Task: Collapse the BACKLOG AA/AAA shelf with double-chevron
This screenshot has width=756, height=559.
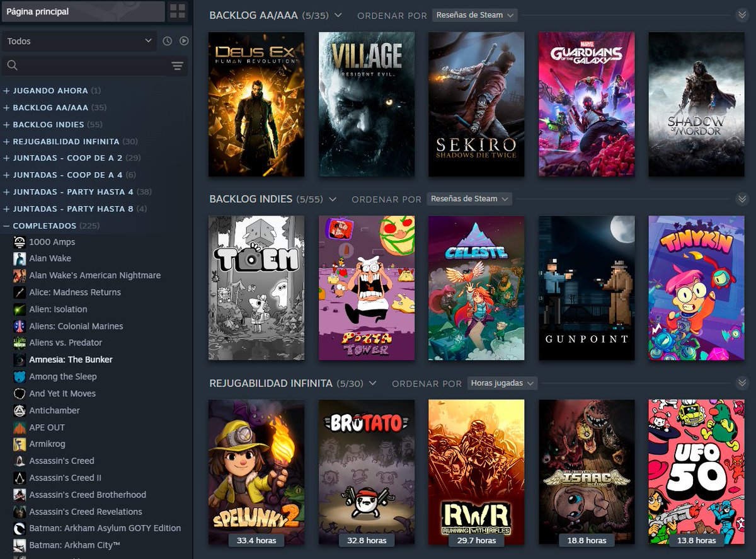Action: pyautogui.click(x=742, y=15)
